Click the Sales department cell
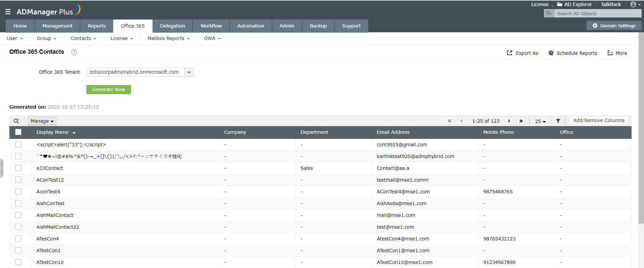This screenshot has width=644, height=268. 307,168
